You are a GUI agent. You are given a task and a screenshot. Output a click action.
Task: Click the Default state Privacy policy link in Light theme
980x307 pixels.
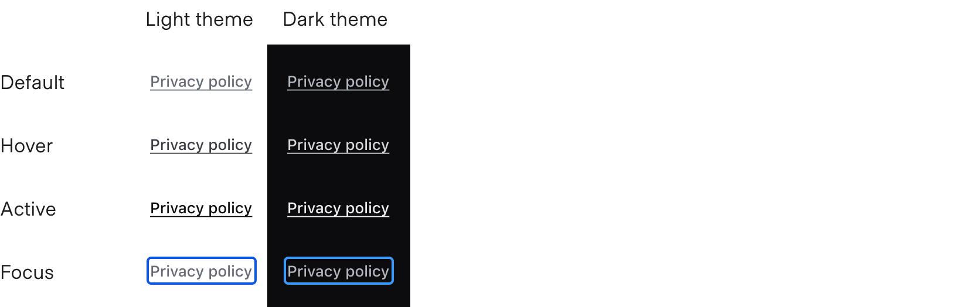click(x=201, y=81)
